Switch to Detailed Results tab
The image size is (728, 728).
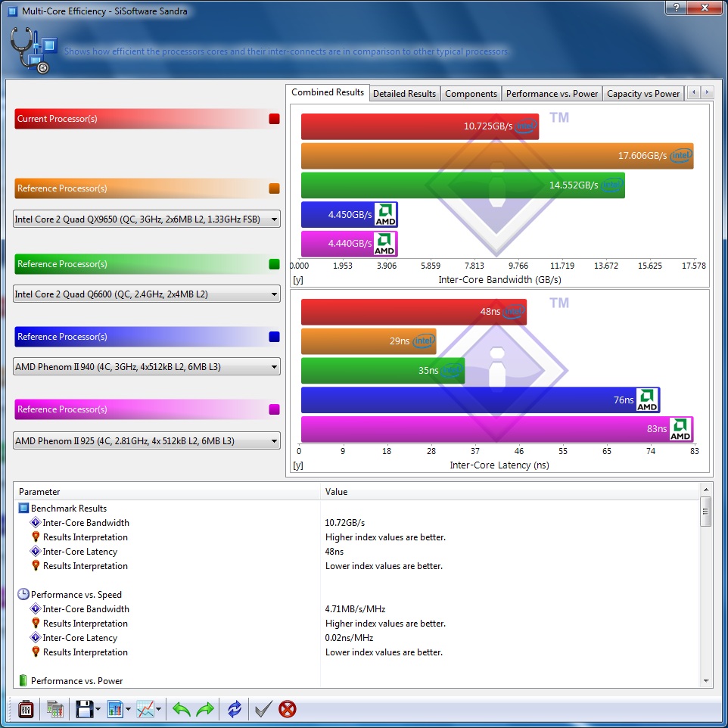[x=404, y=94]
